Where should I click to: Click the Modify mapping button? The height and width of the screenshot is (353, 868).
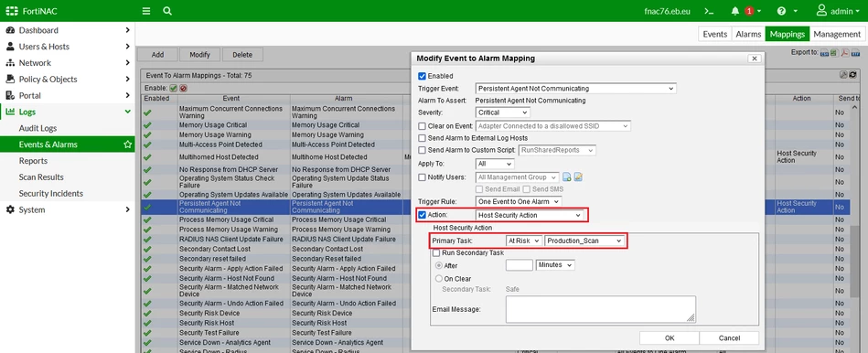[199, 55]
